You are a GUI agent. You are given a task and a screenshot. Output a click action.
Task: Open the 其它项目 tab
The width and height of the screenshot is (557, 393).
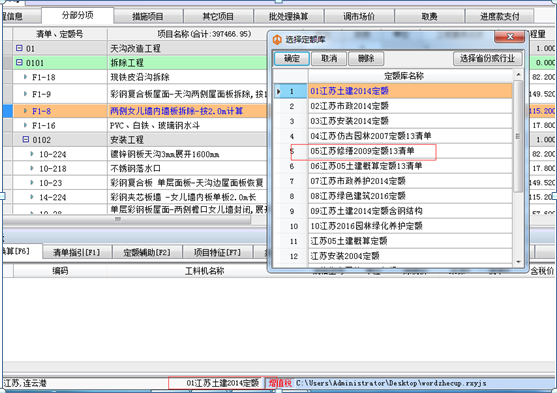click(218, 16)
